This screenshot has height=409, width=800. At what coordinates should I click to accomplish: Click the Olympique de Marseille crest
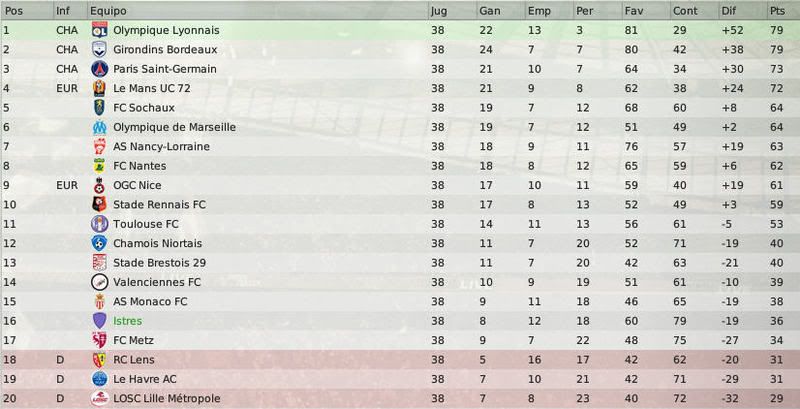pos(99,127)
